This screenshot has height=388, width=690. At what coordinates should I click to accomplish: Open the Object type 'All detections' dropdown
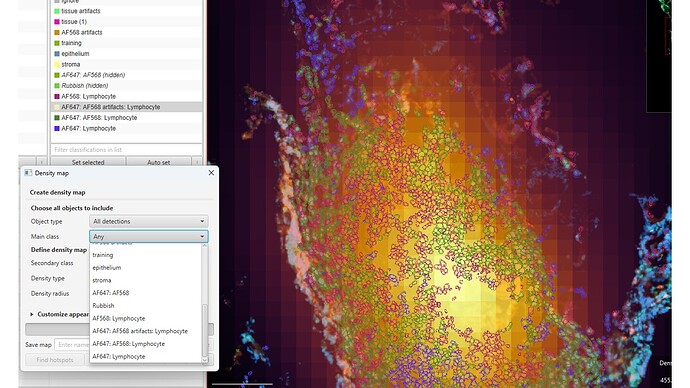coord(149,221)
